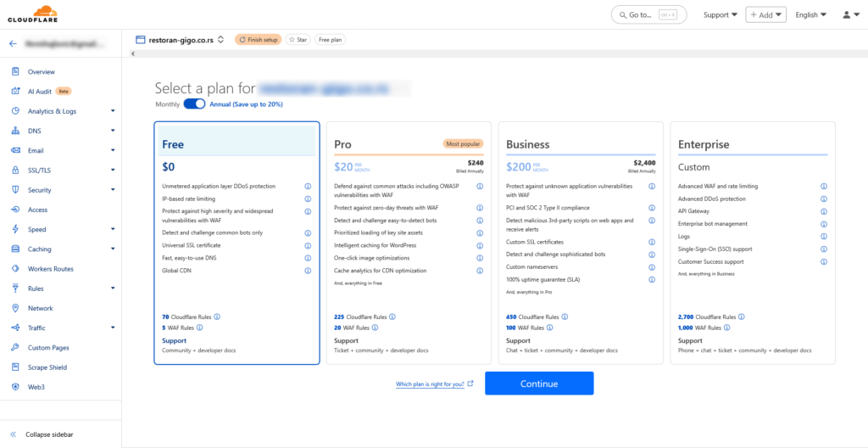This screenshot has height=448, width=868.
Task: Click the back arrow beside account name
Action: (x=13, y=42)
